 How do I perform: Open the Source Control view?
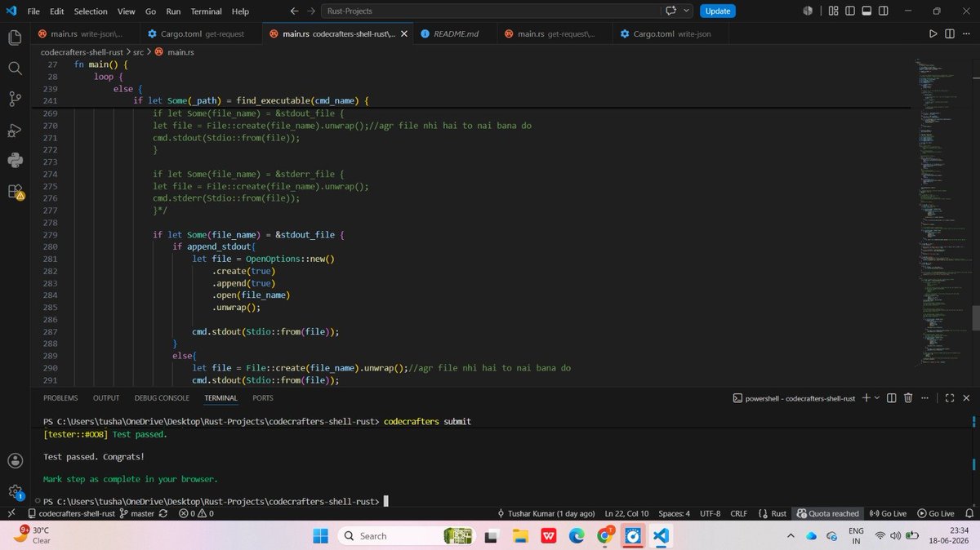[15, 99]
